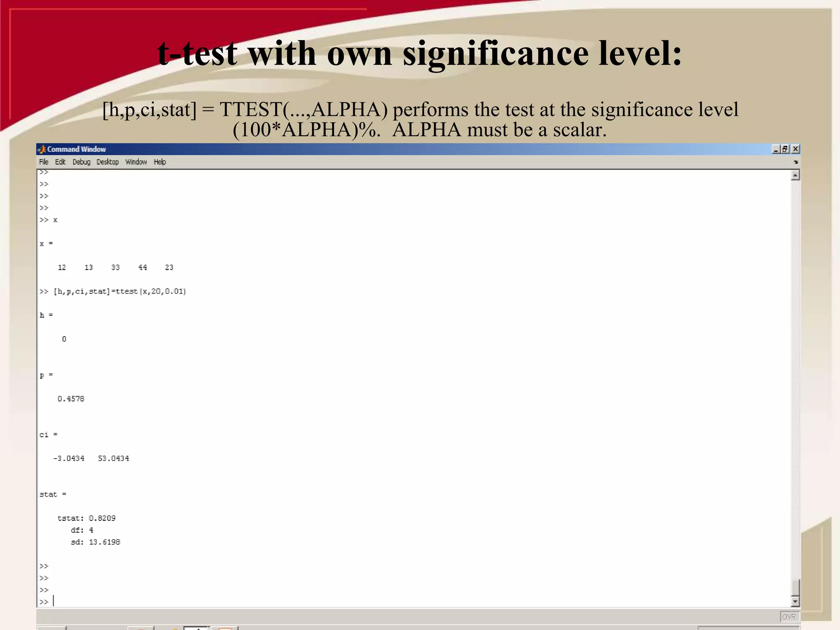This screenshot has width=840, height=630.
Task: Click the MATLAB logo in title bar
Action: tap(41, 149)
